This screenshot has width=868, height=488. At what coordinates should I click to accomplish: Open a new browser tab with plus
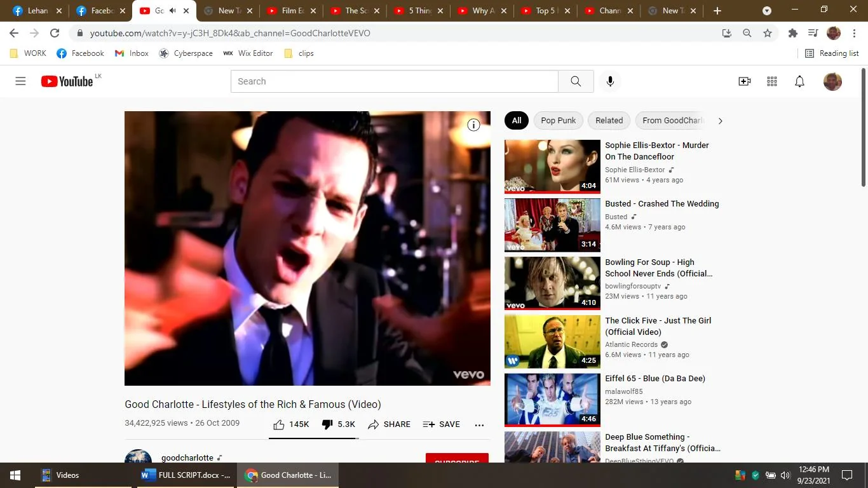coord(717,11)
